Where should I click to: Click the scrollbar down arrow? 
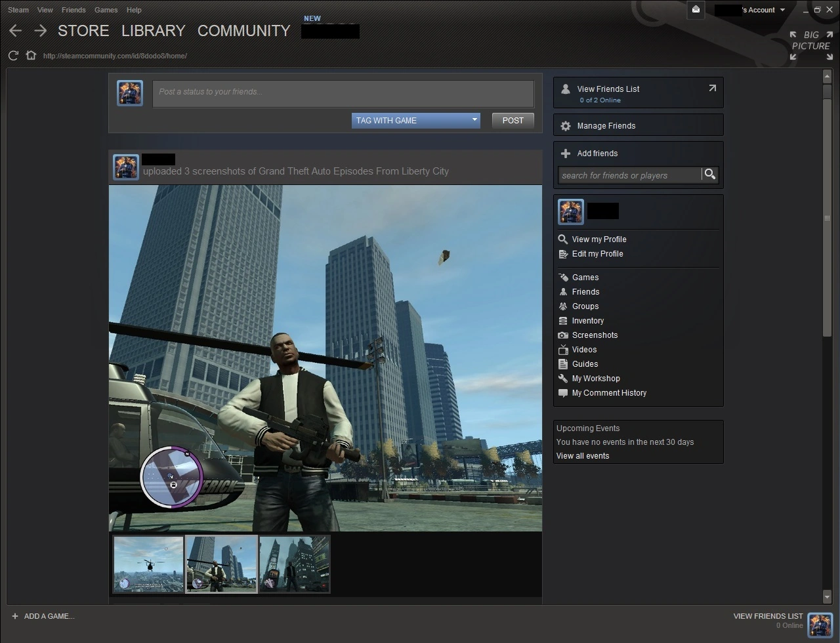click(x=827, y=597)
